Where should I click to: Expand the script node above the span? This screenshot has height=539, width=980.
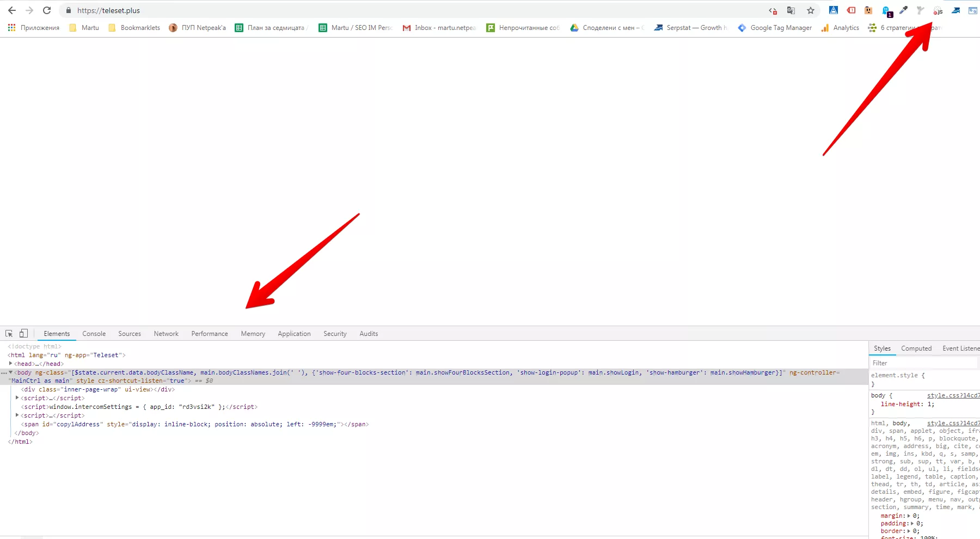(17, 415)
